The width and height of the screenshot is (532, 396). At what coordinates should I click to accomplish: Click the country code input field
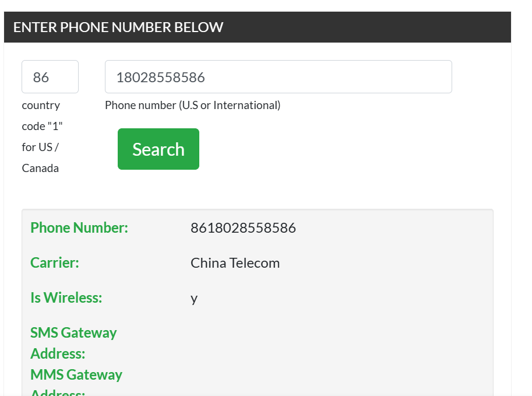50,77
